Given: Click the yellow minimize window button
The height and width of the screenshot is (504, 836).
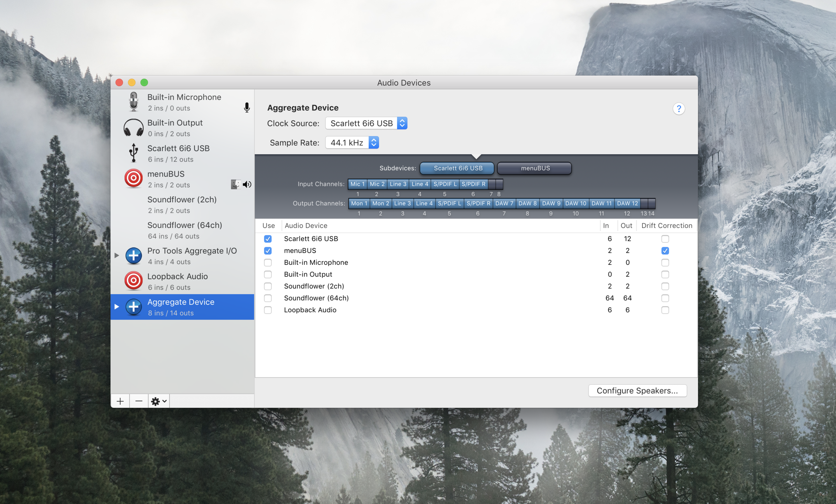Looking at the screenshot, I should (132, 83).
